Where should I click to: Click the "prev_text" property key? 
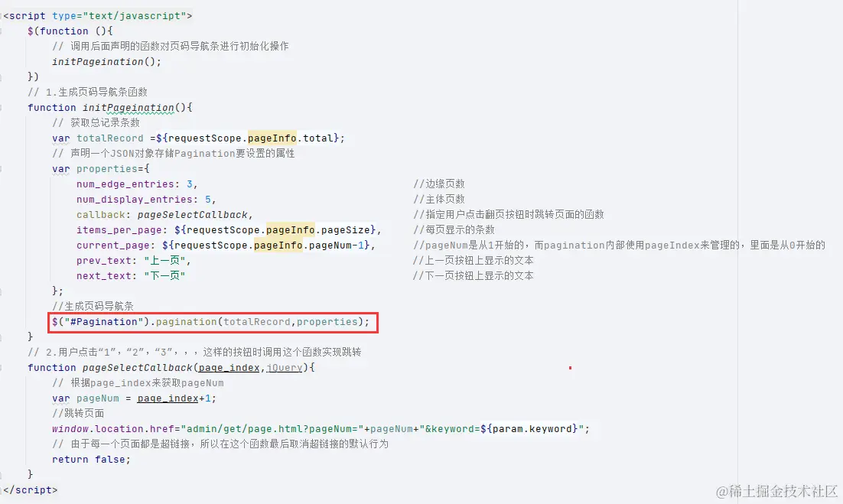(x=104, y=261)
